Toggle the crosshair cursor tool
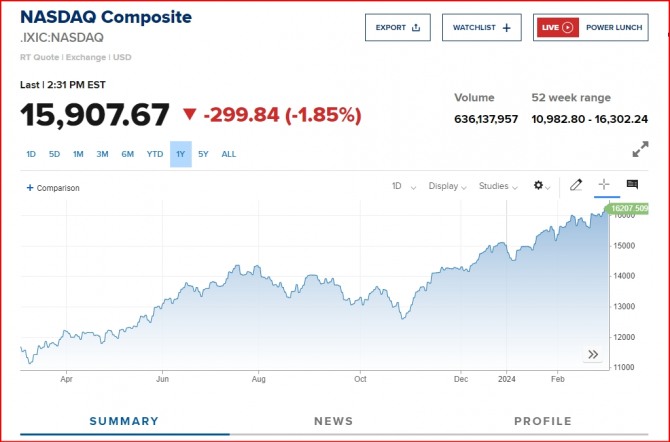The width and height of the screenshot is (670, 442). 604,185
